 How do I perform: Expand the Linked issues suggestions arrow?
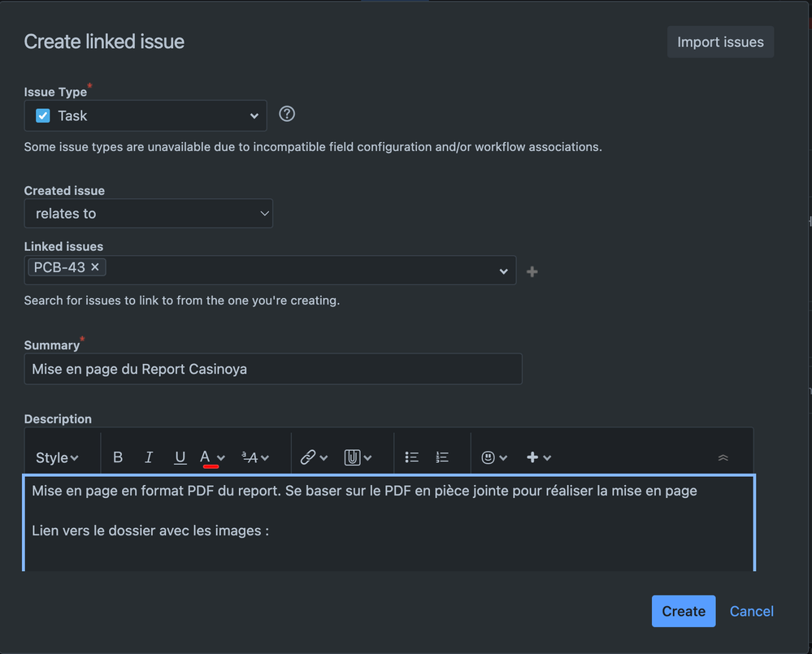click(x=503, y=271)
